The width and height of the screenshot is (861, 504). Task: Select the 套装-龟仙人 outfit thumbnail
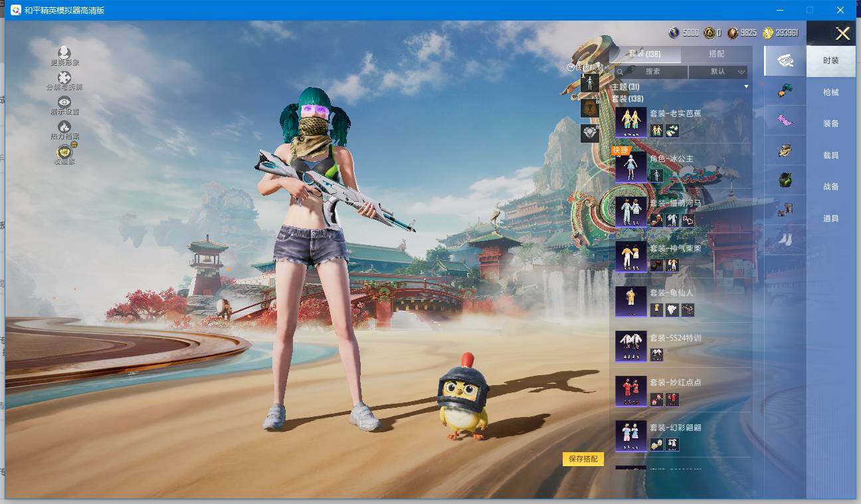click(630, 301)
